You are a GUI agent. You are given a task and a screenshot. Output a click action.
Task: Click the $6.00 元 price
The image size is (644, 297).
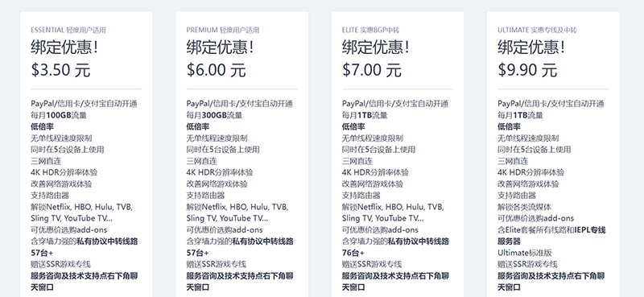(x=216, y=70)
